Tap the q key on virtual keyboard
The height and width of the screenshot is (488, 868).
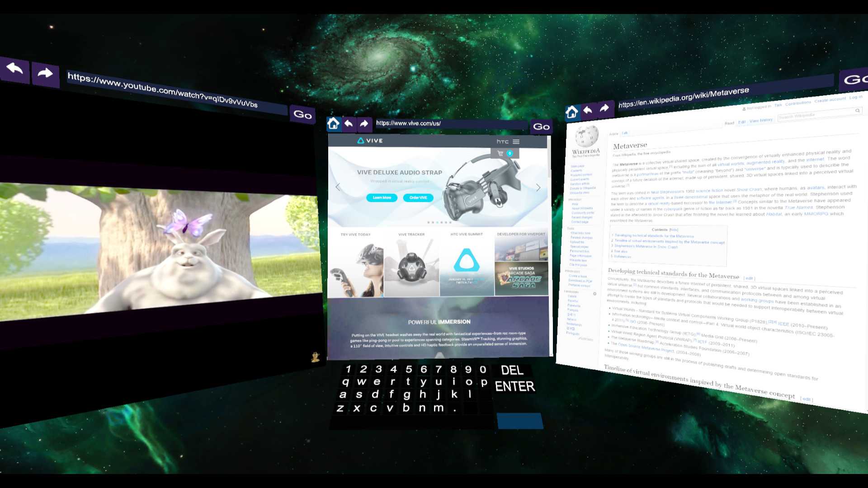point(345,382)
